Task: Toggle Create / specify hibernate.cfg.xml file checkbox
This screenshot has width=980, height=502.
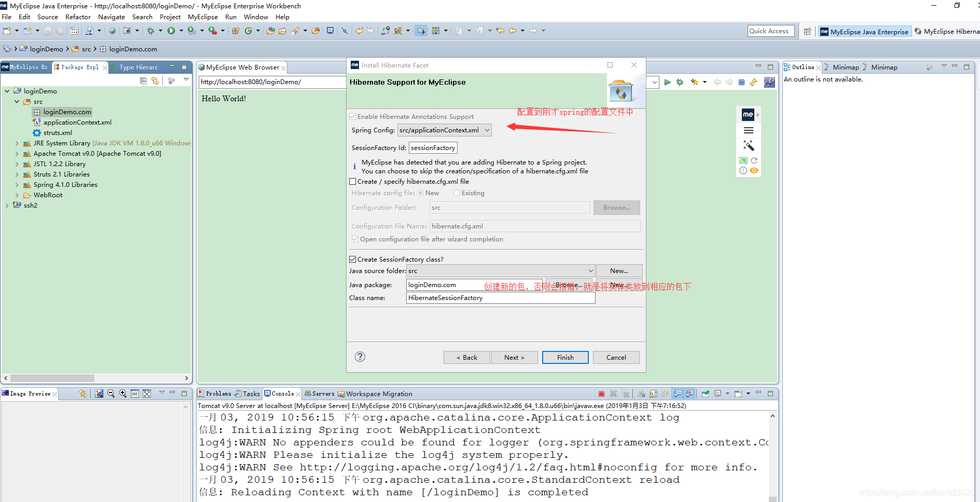Action: point(353,182)
